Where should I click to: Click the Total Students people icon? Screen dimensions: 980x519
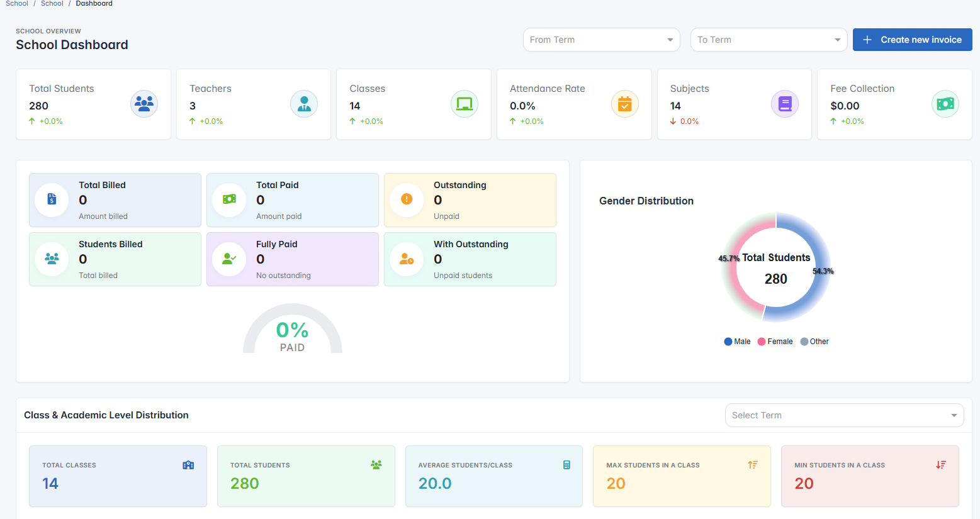coord(144,104)
